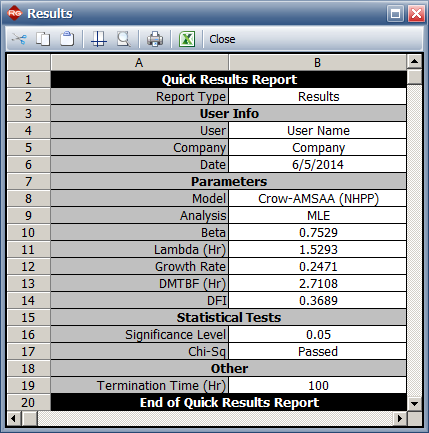Screen dimensions: 429x433
Task: Select row header 19
Action: (29, 385)
